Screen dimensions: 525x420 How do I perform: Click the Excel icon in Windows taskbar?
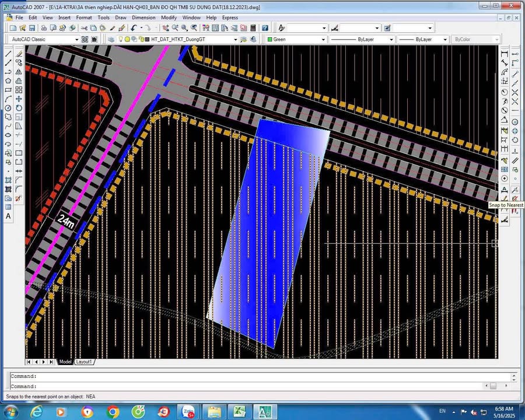pyautogui.click(x=240, y=411)
